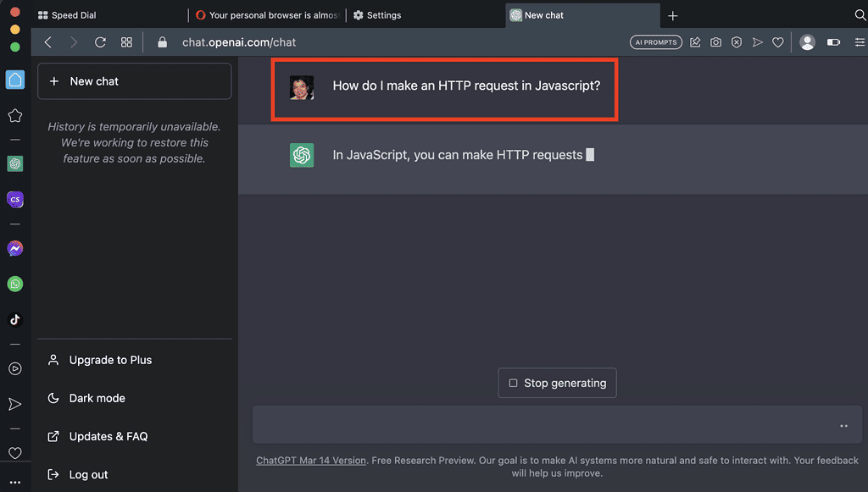Open the battery saver icon

tap(833, 42)
